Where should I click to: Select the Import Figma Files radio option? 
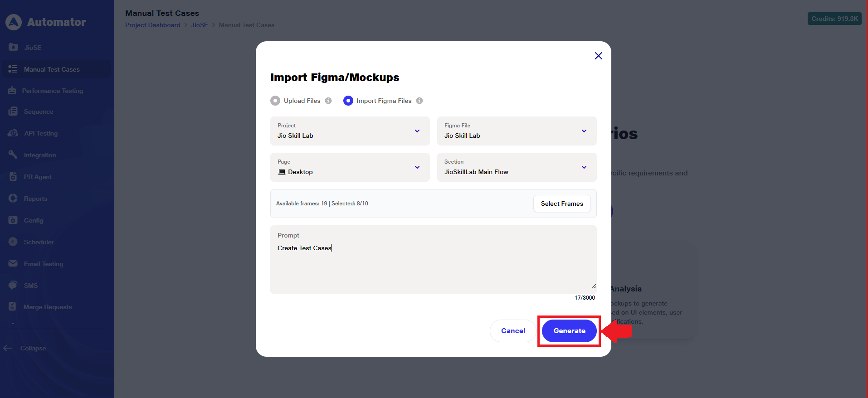click(x=348, y=101)
